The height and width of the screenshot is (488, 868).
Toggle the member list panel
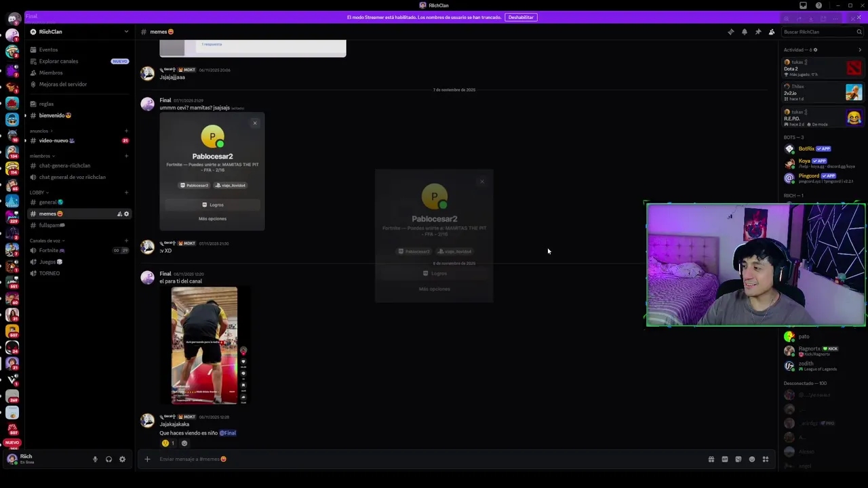(771, 32)
